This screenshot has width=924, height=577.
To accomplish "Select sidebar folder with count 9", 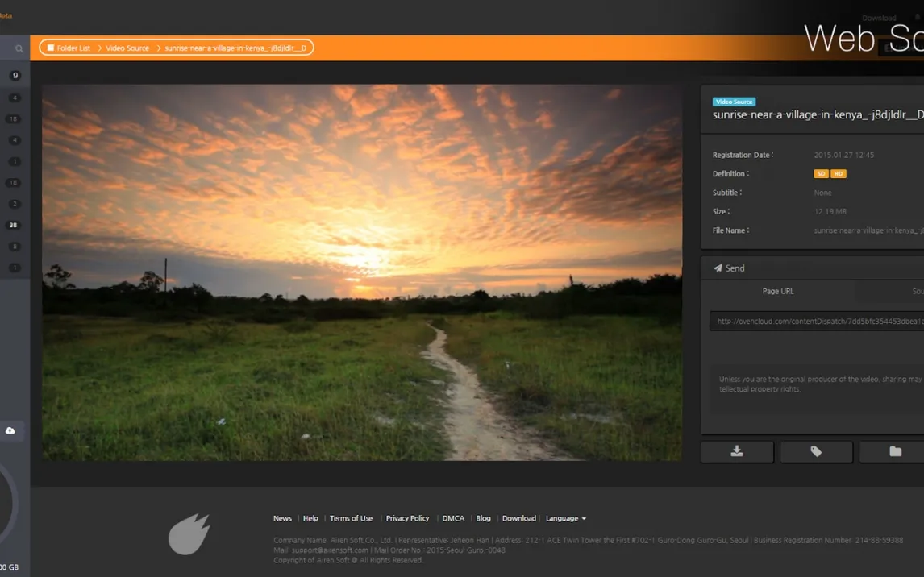I will click(15, 76).
